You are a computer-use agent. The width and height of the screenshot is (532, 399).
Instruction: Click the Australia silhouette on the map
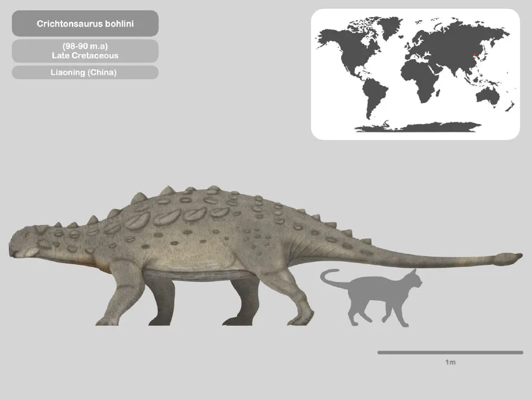[488, 98]
